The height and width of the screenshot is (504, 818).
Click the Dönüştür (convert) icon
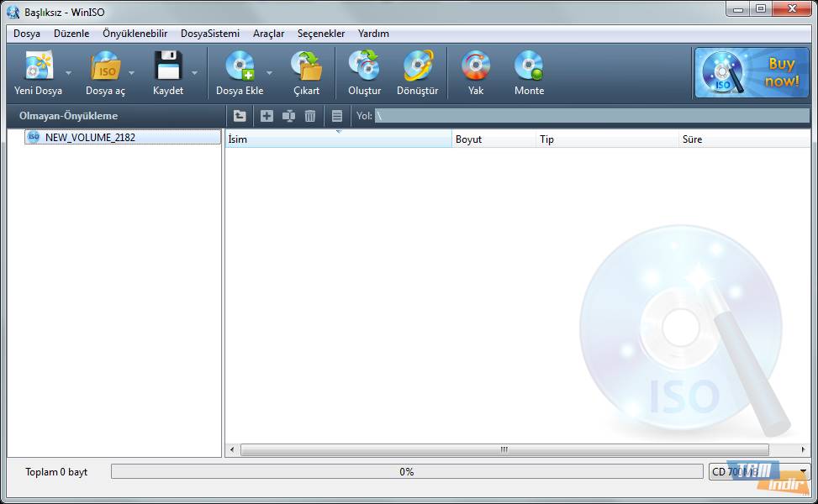pos(417,66)
